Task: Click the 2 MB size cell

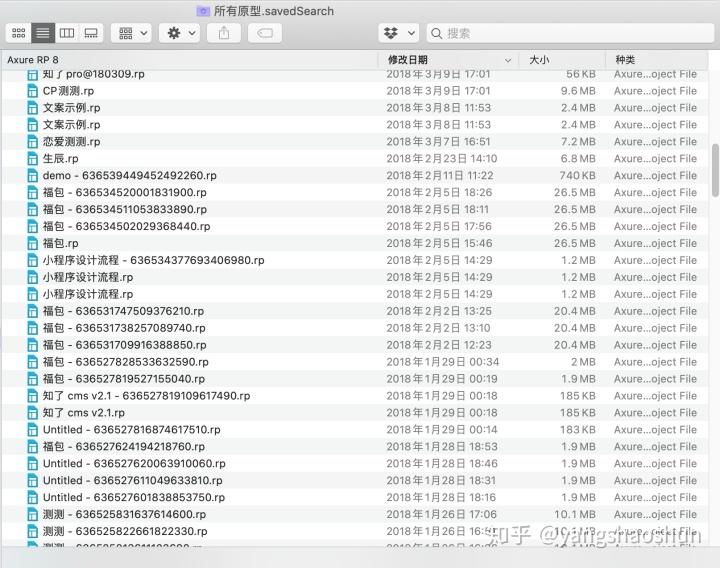Action: point(583,362)
